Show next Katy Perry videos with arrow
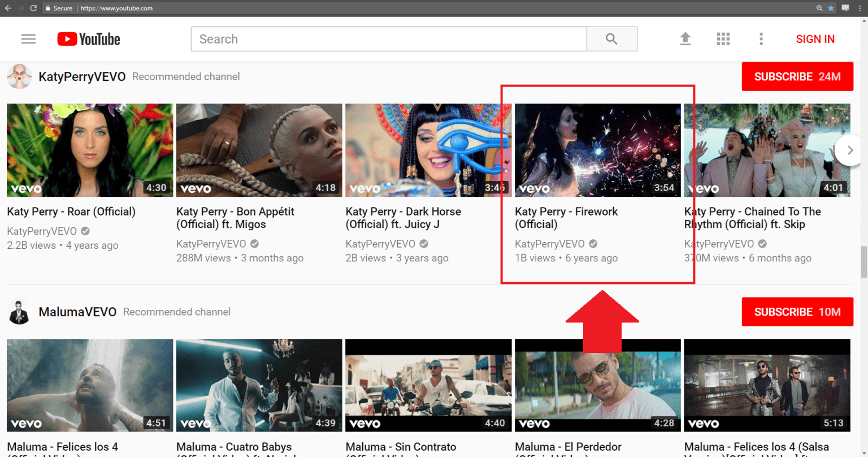The width and height of the screenshot is (868, 457). click(850, 150)
